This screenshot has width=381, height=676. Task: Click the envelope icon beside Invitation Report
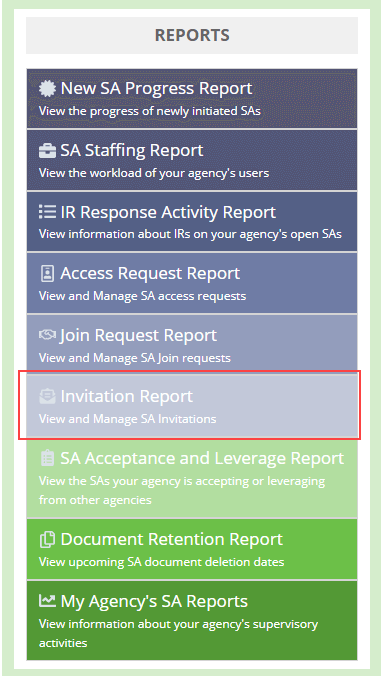coord(47,396)
